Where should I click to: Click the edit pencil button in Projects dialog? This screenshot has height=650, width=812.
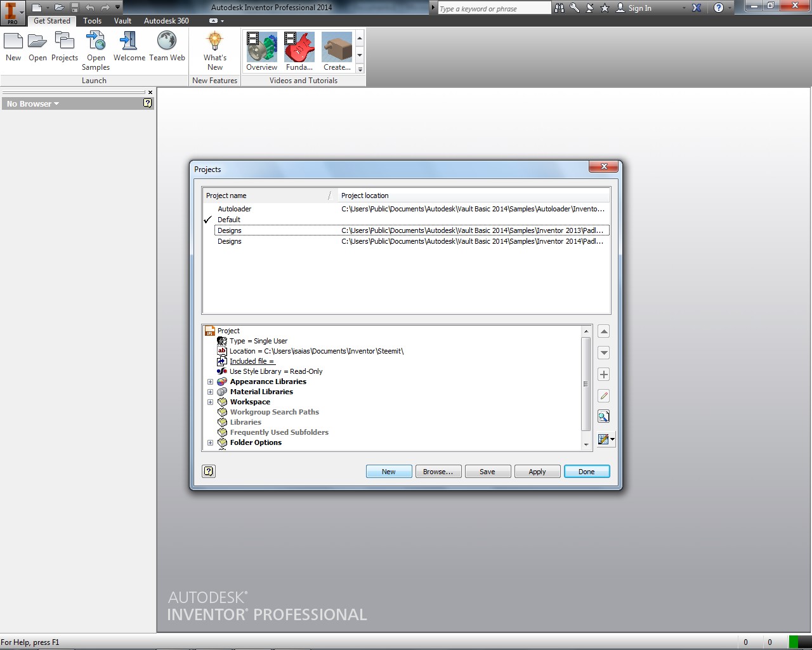604,396
